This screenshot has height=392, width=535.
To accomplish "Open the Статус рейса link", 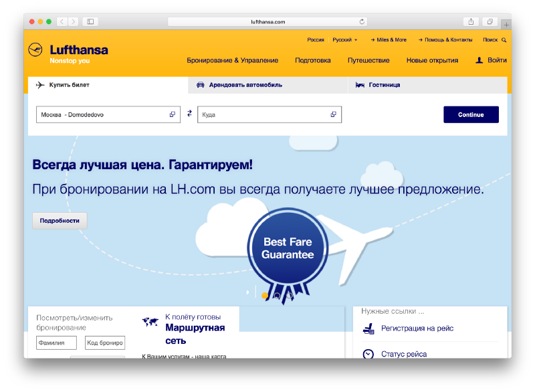I will (404, 354).
